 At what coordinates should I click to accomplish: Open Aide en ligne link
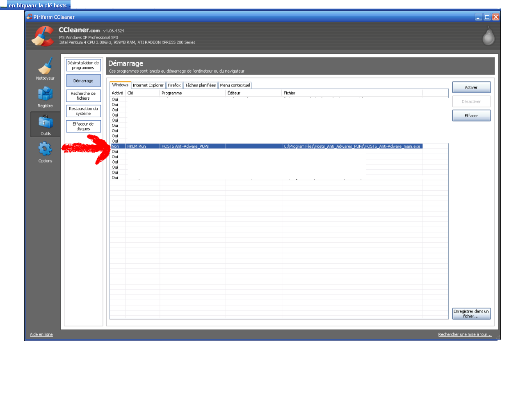click(x=41, y=334)
